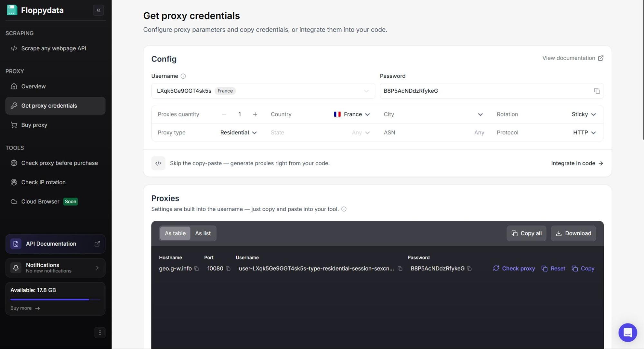Click Integrate in code link
The width and height of the screenshot is (644, 349).
tap(577, 163)
